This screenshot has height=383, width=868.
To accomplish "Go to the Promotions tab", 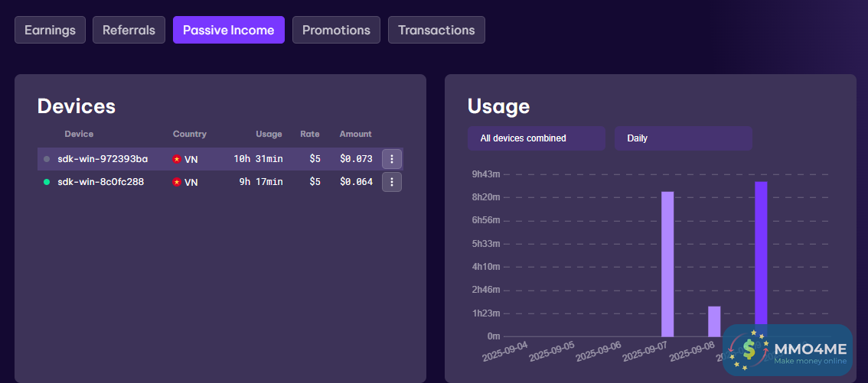I will pos(336,31).
